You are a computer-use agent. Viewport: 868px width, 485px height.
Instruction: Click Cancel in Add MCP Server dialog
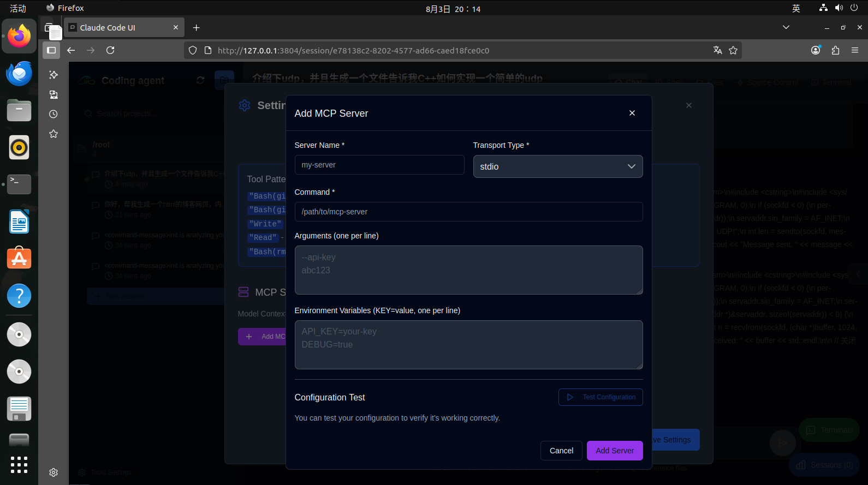tap(561, 451)
